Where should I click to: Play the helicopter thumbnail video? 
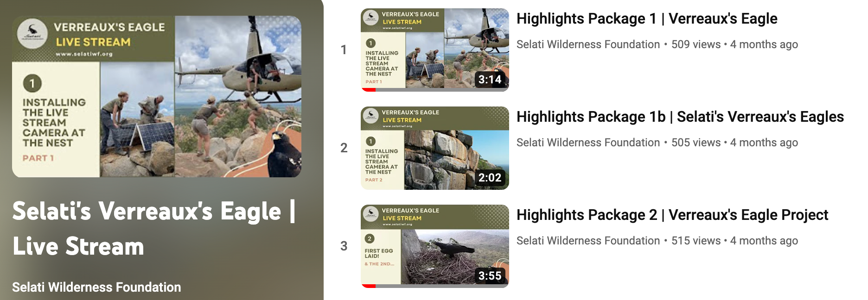(435, 50)
